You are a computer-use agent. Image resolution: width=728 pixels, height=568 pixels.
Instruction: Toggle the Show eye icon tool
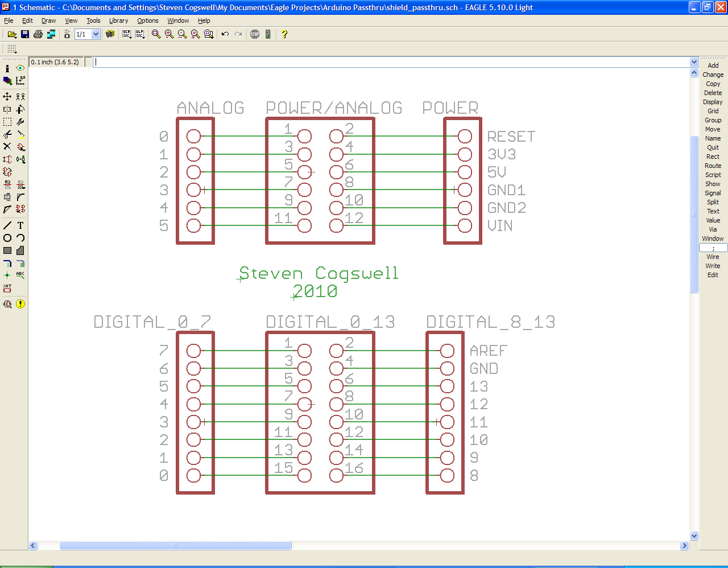pos(20,68)
